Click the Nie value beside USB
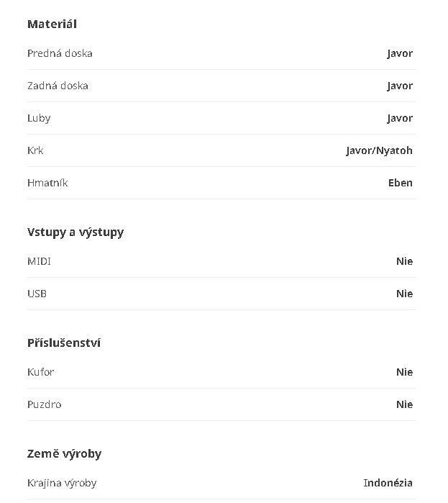Image resolution: width=448 pixels, height=503 pixels. (x=404, y=294)
